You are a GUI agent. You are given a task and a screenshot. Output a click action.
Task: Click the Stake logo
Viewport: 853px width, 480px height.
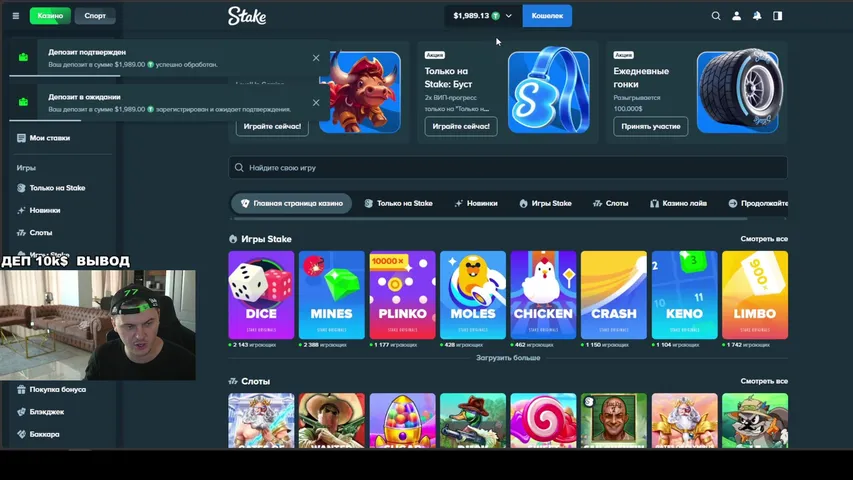point(247,16)
